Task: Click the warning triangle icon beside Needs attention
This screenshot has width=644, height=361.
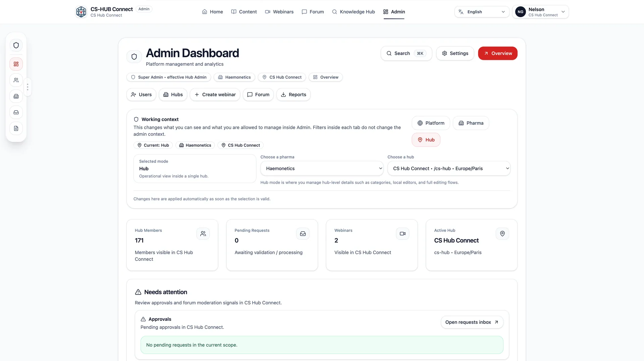Action: [138, 292]
